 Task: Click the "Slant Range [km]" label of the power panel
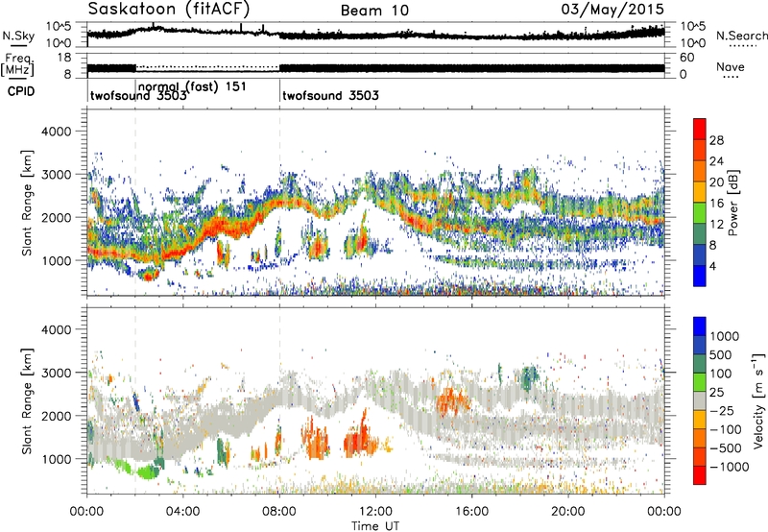pos(27,203)
